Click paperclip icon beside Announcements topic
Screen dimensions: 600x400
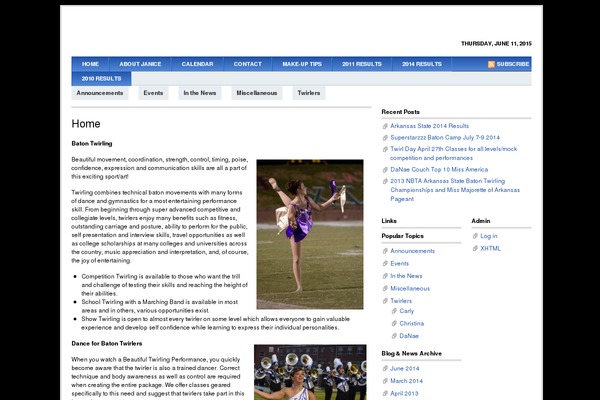coord(385,251)
